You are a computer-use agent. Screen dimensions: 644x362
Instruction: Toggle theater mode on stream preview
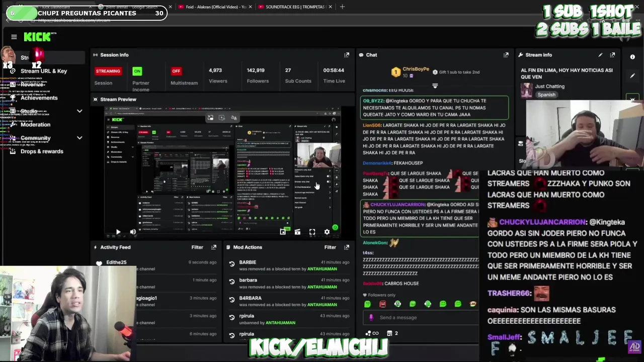coord(297,232)
